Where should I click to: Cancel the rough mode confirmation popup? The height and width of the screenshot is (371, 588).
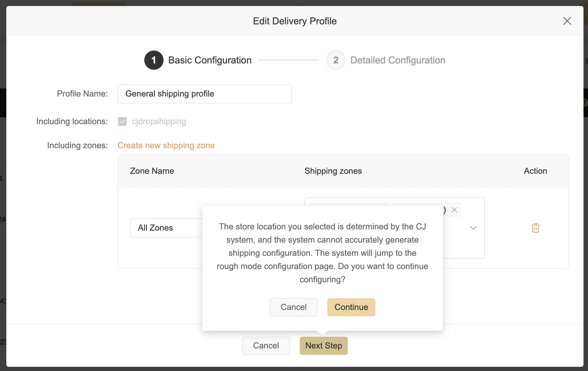[293, 307]
